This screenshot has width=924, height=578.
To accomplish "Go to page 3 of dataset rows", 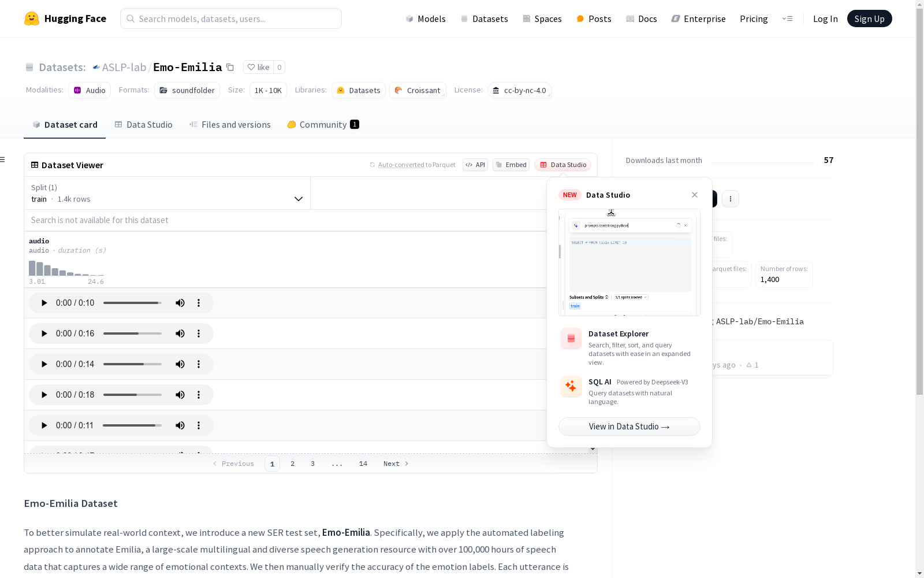I will 313,464.
